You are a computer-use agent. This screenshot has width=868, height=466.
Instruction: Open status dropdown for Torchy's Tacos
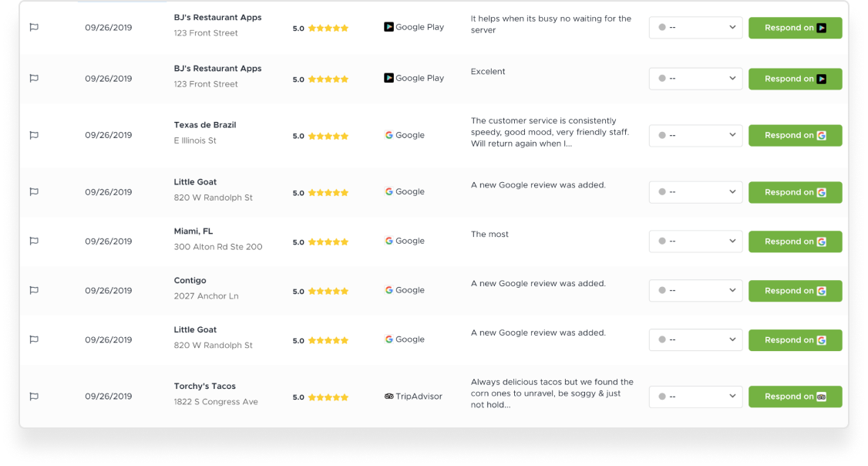pyautogui.click(x=695, y=397)
